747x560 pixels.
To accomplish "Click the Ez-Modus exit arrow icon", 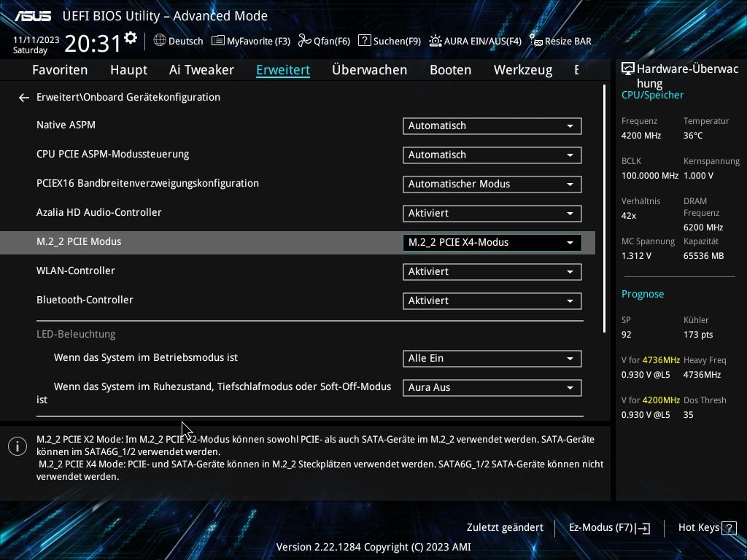I will (x=643, y=528).
